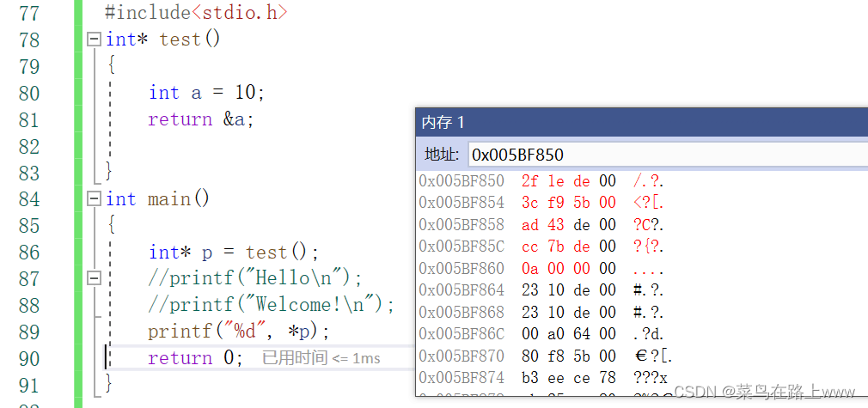The height and width of the screenshot is (408, 868).
Task: Click the 'int main()' declaration
Action: pos(157,198)
